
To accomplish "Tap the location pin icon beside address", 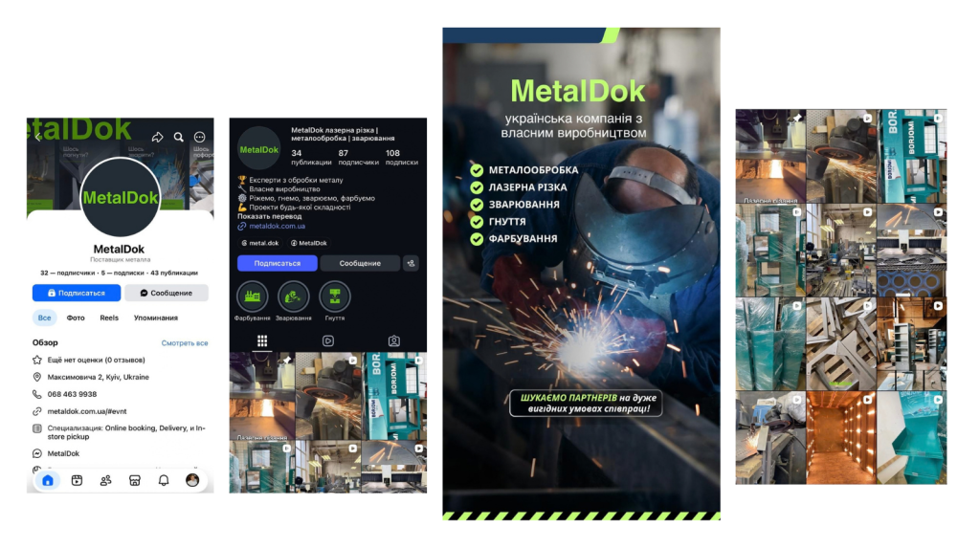I will coord(37,377).
